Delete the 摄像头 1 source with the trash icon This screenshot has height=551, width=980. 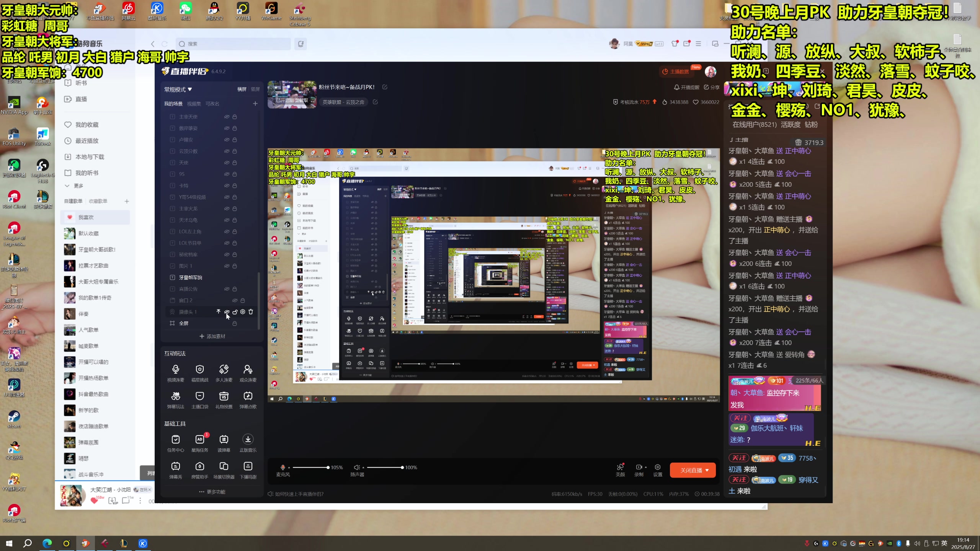(251, 311)
